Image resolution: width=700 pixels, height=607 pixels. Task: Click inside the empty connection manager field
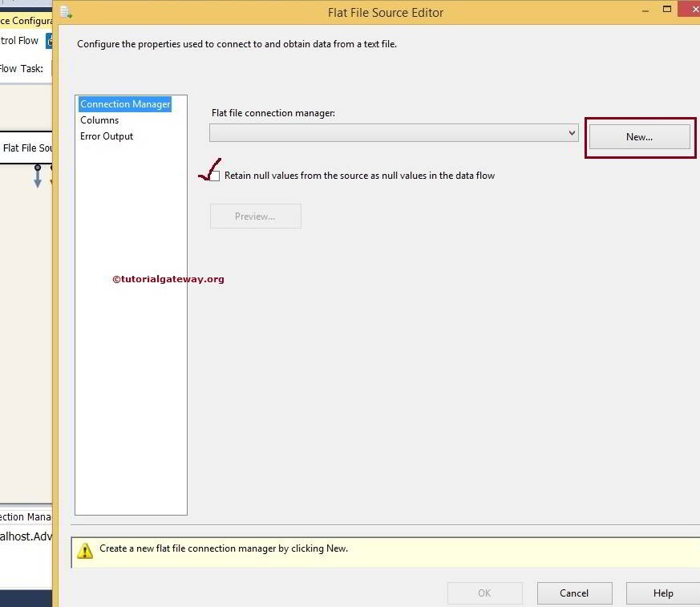pos(385,133)
